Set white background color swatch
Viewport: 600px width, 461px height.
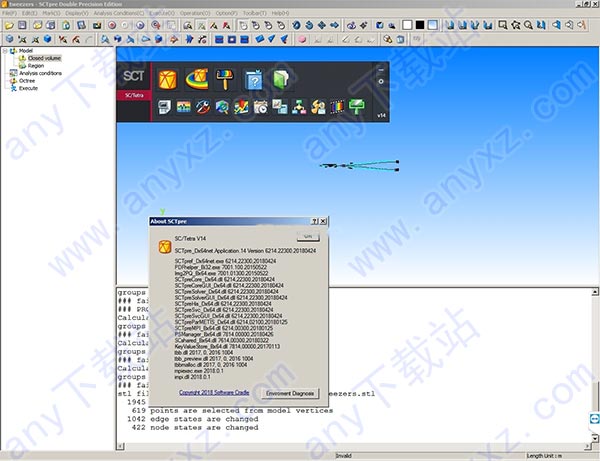(x=407, y=25)
